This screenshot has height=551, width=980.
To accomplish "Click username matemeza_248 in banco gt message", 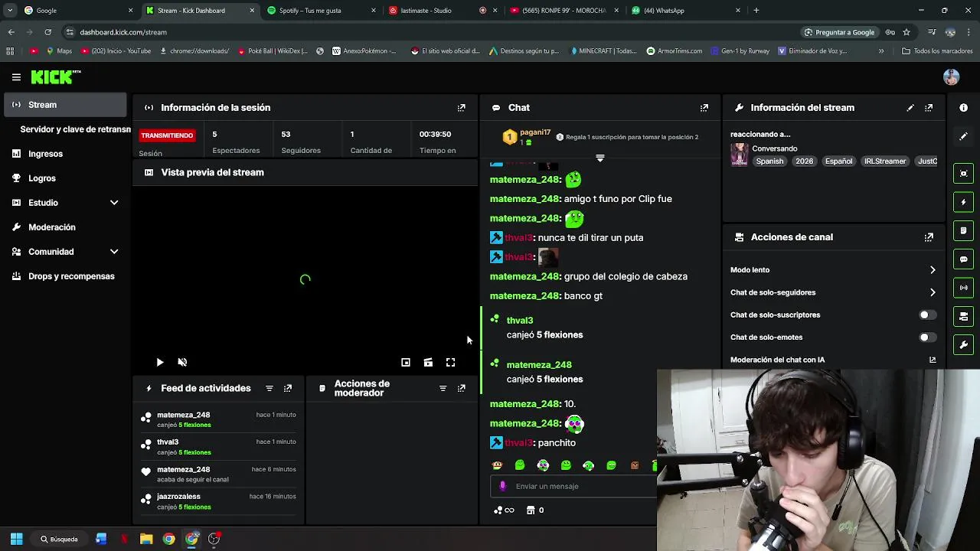I will tap(525, 296).
